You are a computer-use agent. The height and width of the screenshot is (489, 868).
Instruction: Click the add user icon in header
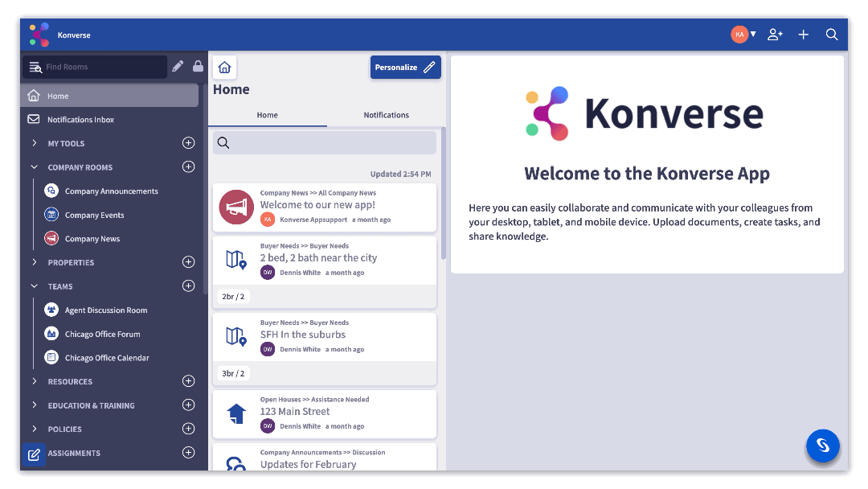(x=775, y=35)
